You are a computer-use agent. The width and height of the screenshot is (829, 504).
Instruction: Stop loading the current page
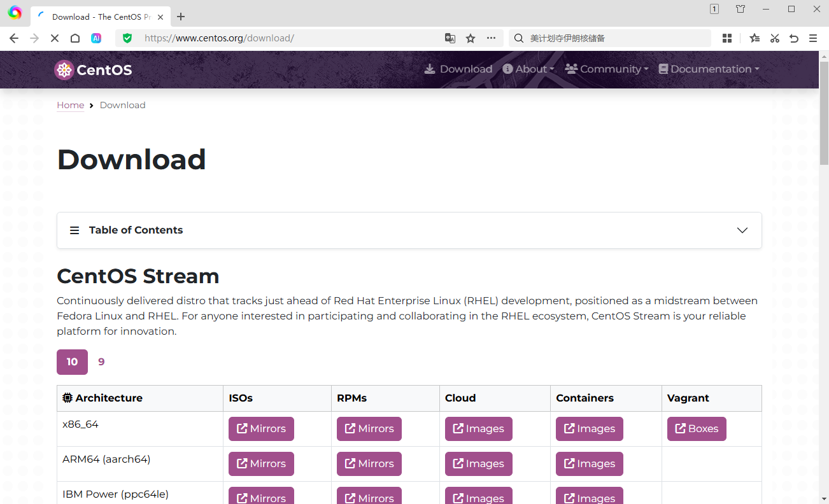55,38
